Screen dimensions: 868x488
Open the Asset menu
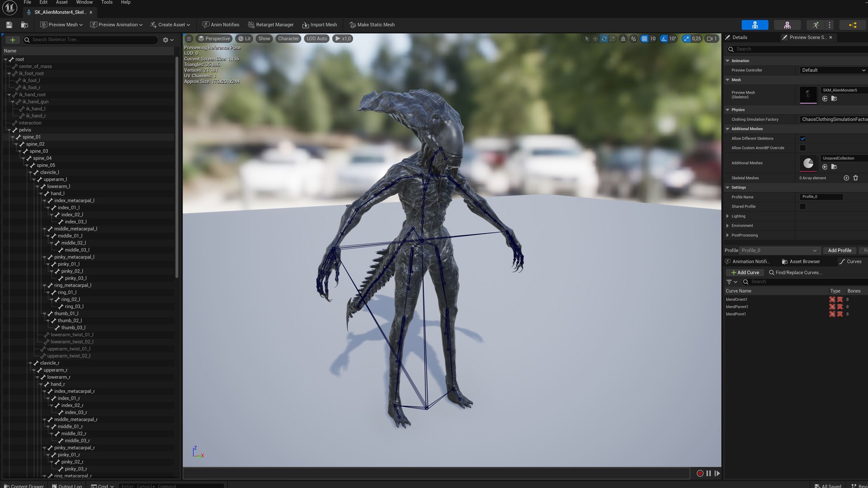tap(62, 3)
